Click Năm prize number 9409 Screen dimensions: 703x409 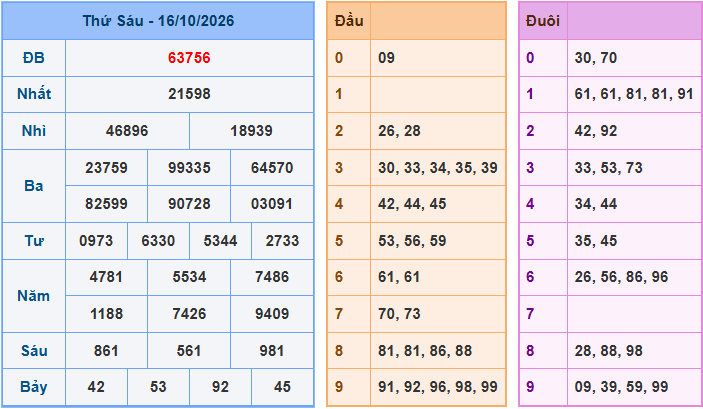[272, 314]
